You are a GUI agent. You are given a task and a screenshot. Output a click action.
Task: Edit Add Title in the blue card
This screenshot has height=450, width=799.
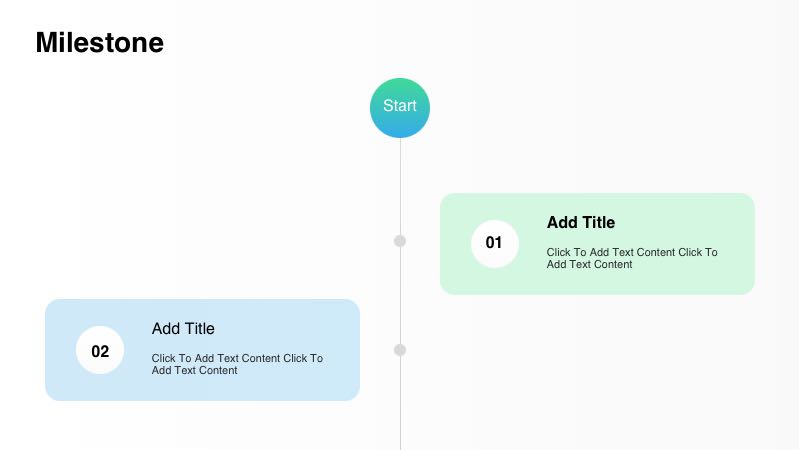pos(183,328)
